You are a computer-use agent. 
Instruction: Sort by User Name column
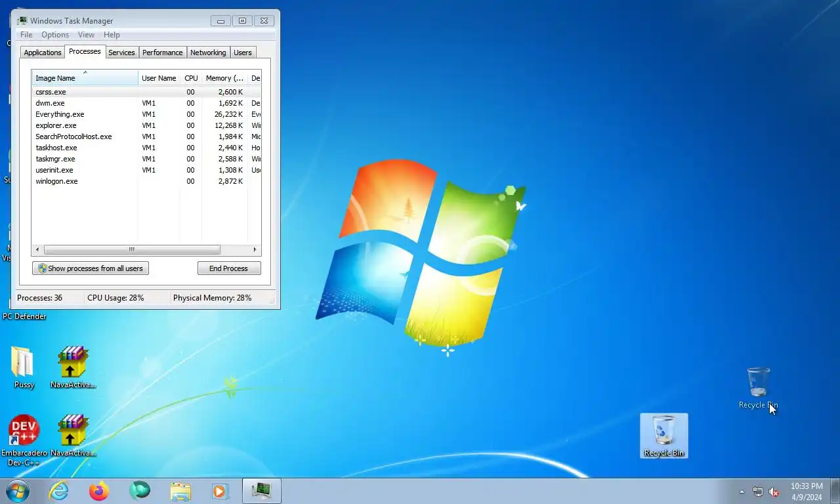click(x=159, y=78)
